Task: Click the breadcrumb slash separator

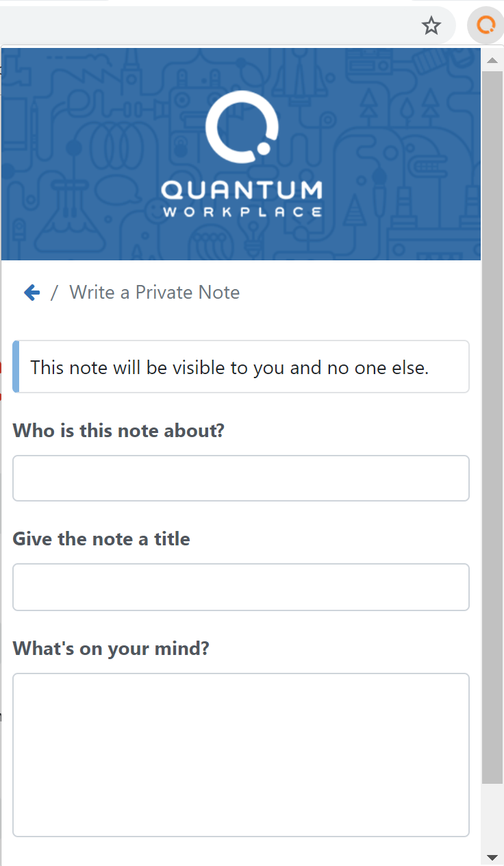Action: (x=55, y=293)
